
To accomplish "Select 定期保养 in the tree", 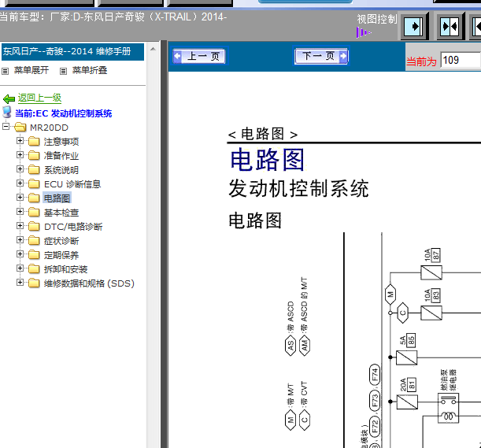I will pyautogui.click(x=61, y=255).
